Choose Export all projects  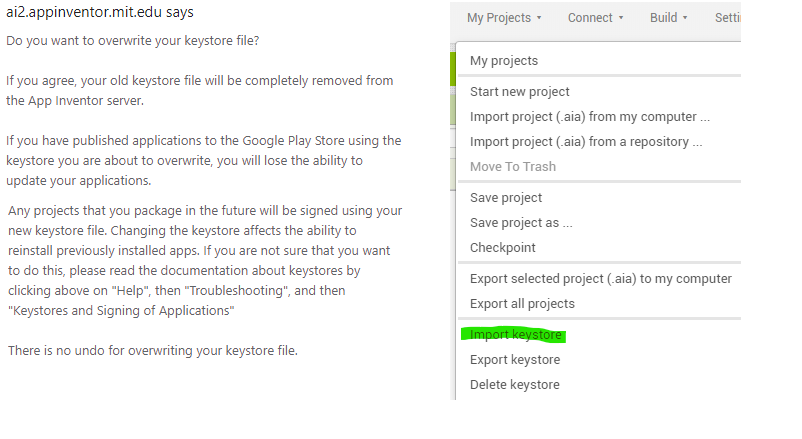point(522,304)
